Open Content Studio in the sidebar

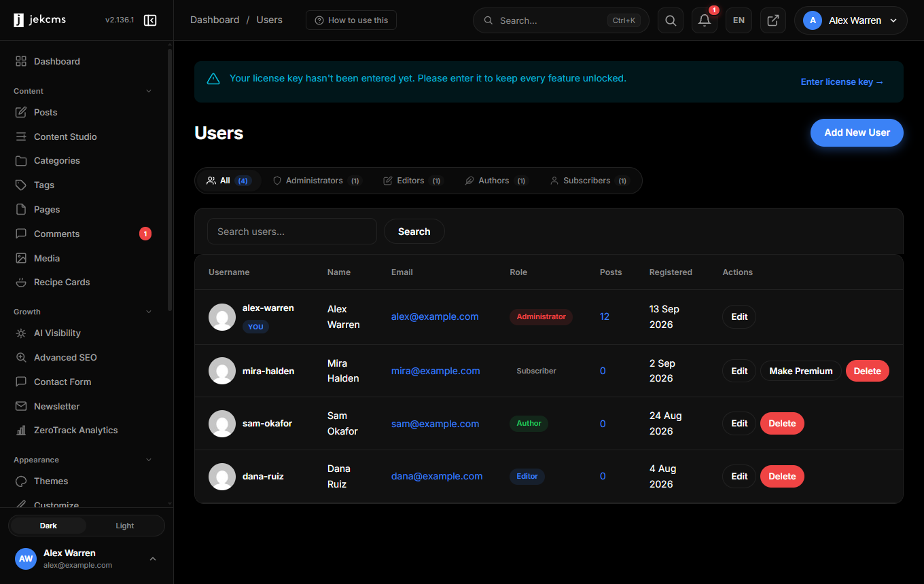[x=86, y=136]
